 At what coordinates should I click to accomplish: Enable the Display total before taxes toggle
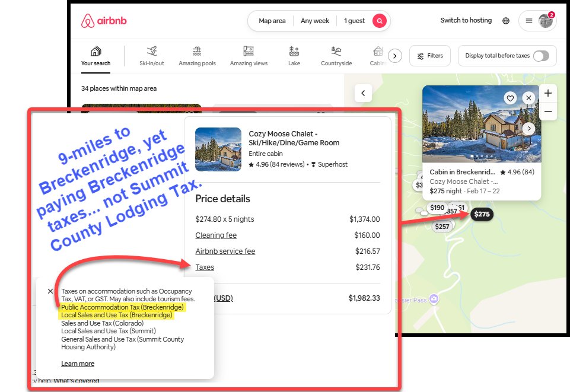(542, 55)
